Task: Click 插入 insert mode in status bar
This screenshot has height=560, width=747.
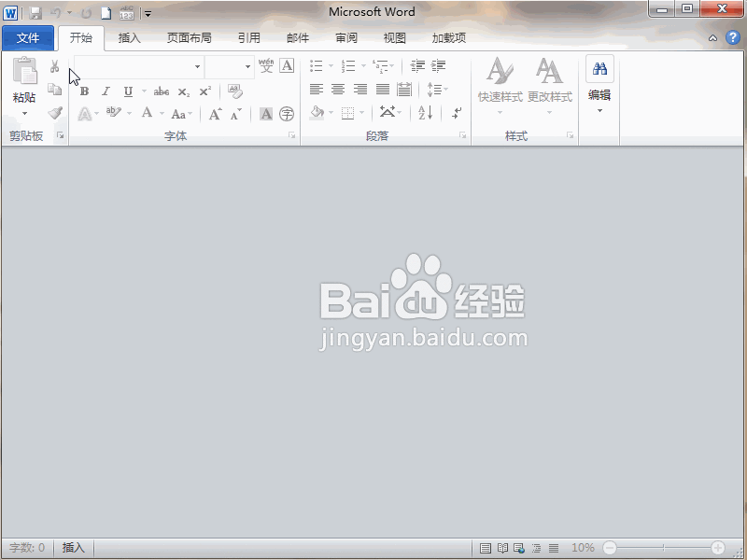Action: [x=74, y=548]
